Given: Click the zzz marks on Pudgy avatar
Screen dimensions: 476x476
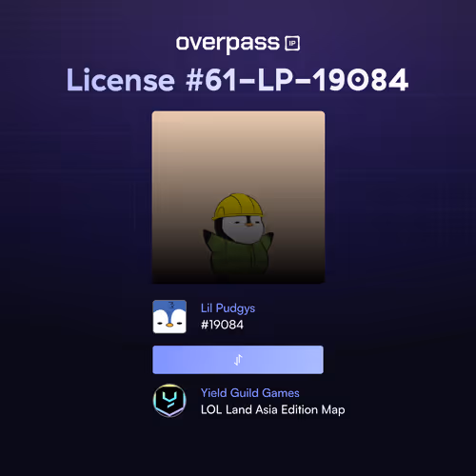Looking at the screenshot, I should (171, 306).
